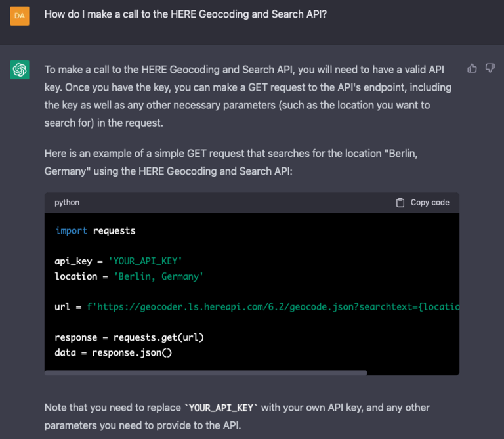
Task: Click the import requests line
Action: click(x=95, y=231)
